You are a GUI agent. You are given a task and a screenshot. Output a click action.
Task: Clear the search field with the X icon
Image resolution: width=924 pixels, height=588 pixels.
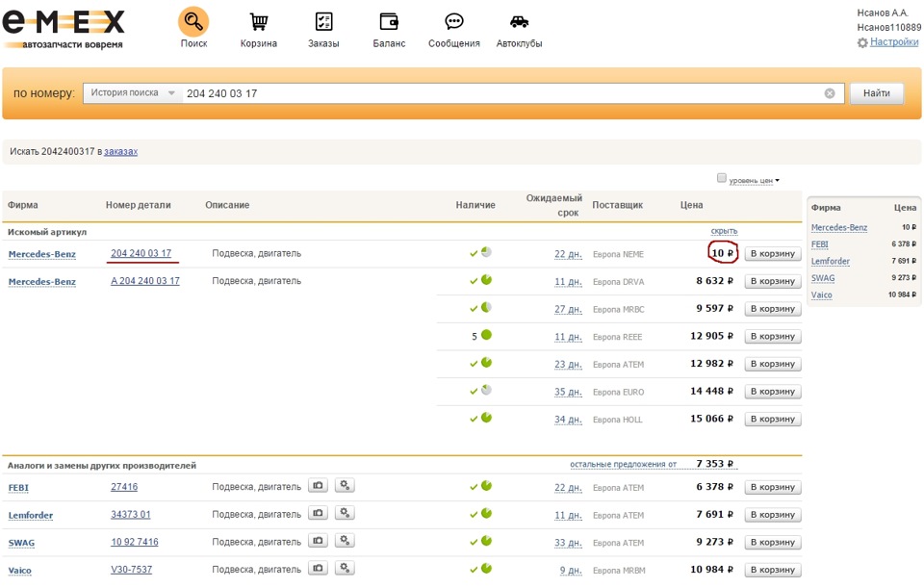[x=830, y=93]
